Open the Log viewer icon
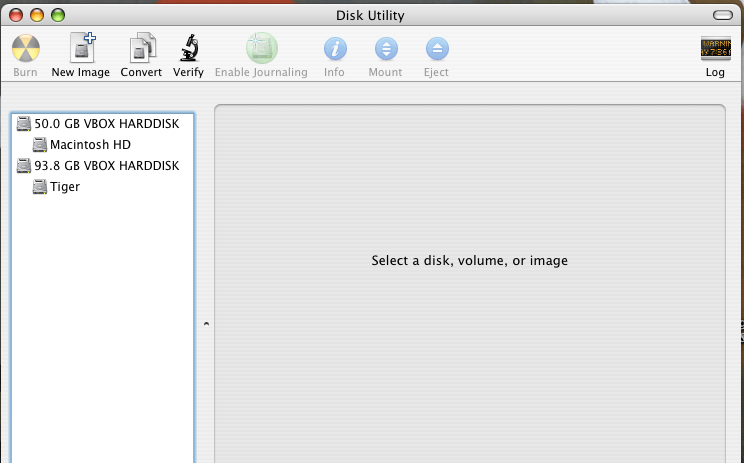 715,48
